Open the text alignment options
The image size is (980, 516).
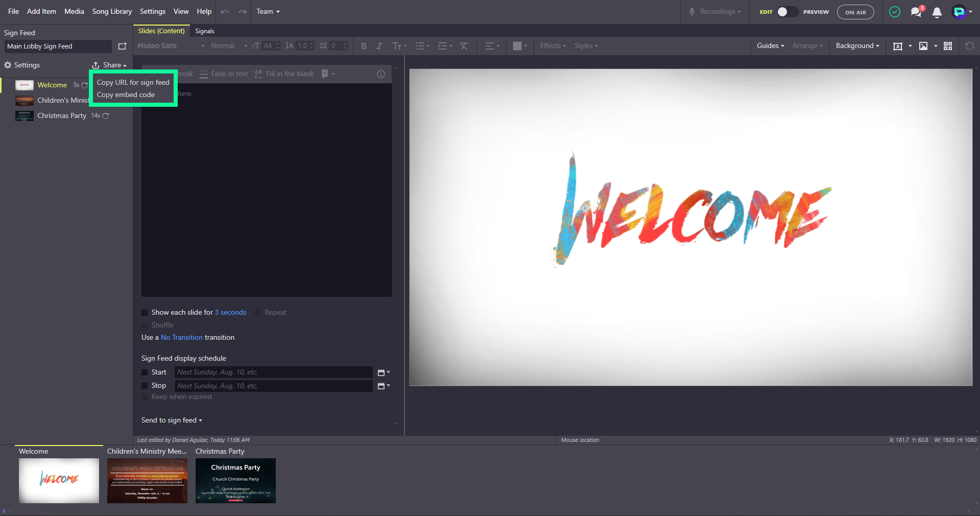(x=492, y=46)
